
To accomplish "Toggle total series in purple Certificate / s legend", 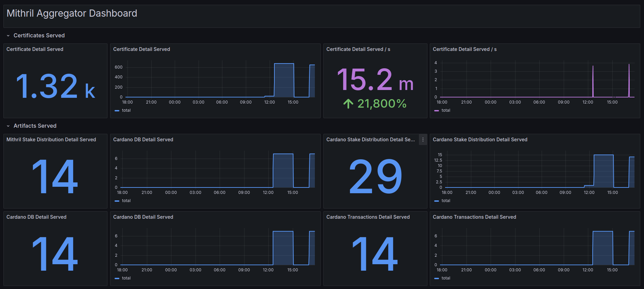I will (446, 110).
